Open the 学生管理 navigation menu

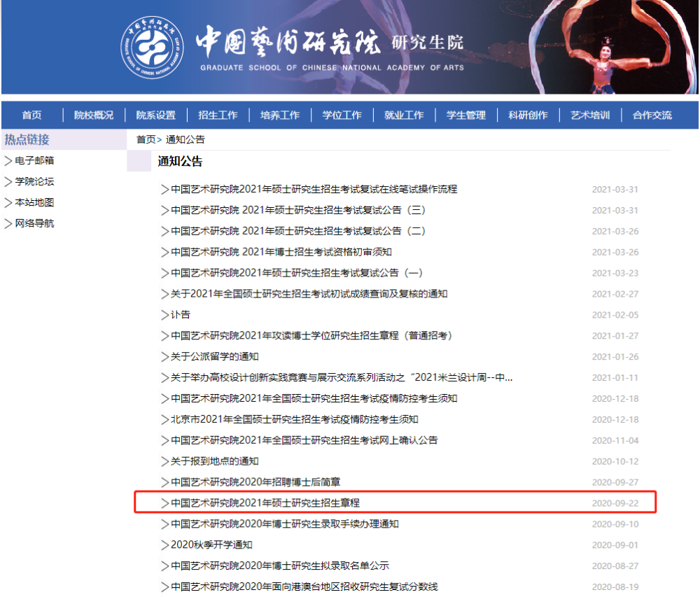click(466, 115)
